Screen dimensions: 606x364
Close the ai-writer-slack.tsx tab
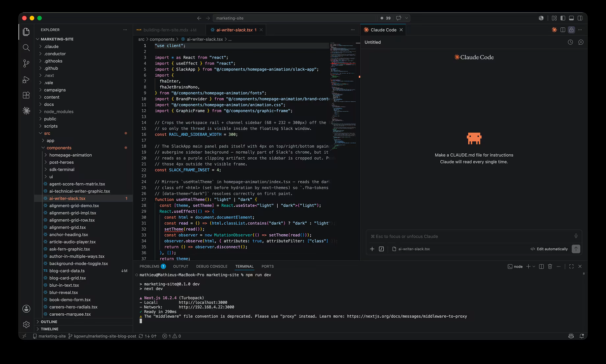pyautogui.click(x=261, y=30)
